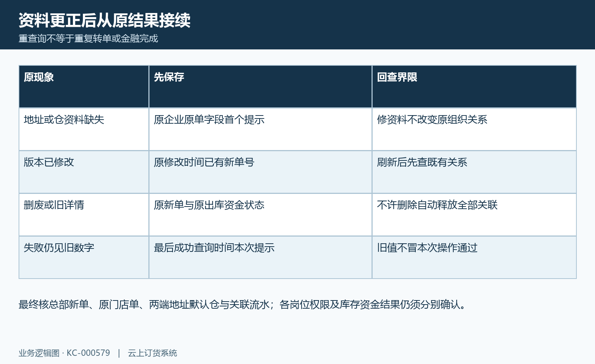Click the cell 不许删除自动释放全部关联
595x364 pixels.
[474, 215]
